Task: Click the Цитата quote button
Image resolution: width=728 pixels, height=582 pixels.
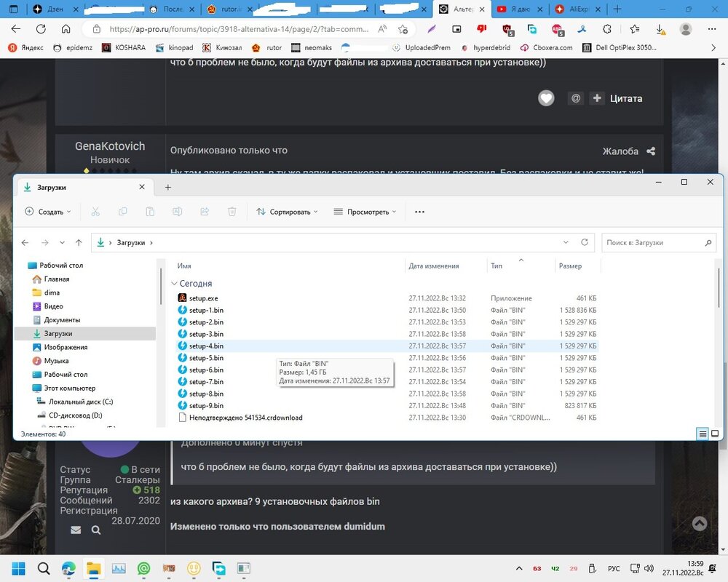Action: click(617, 98)
